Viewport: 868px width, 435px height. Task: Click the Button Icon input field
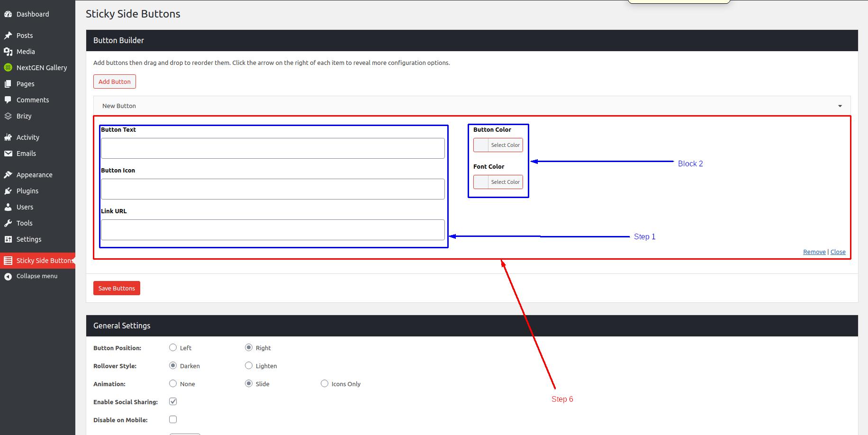(273, 189)
